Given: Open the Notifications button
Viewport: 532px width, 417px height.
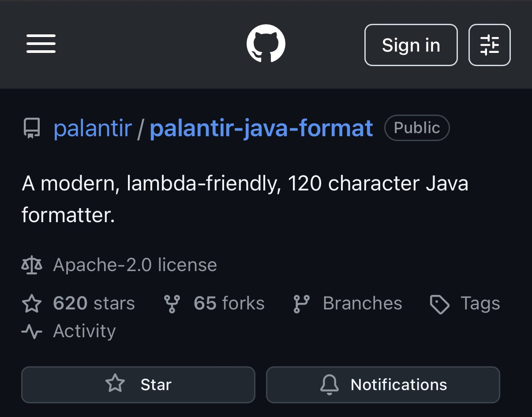Looking at the screenshot, I should (383, 385).
